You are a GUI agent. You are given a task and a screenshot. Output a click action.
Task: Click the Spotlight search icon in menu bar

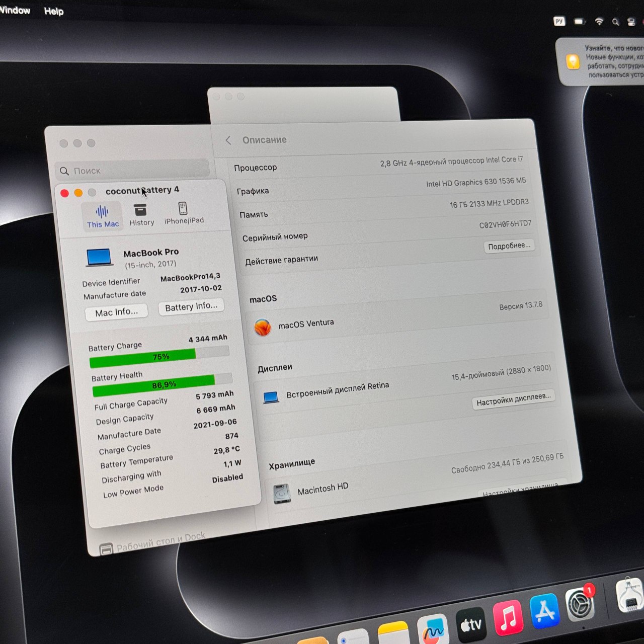[x=615, y=22]
